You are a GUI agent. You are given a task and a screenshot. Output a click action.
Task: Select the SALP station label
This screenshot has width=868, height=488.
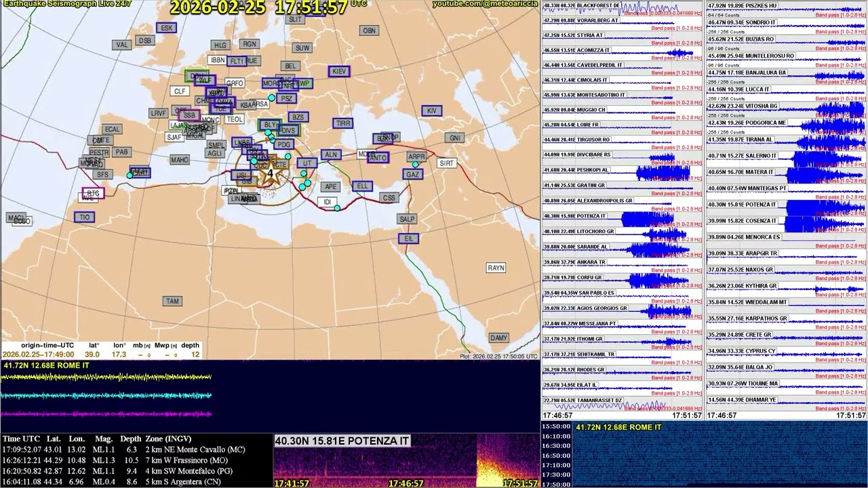(407, 219)
